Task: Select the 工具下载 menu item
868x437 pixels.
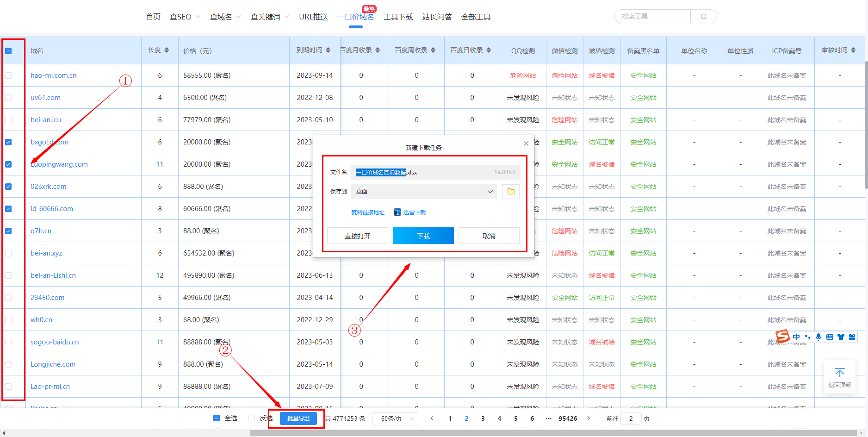Action: [398, 16]
